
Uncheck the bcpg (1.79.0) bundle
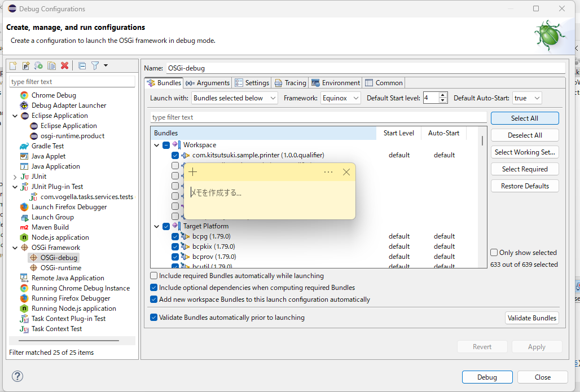click(175, 236)
